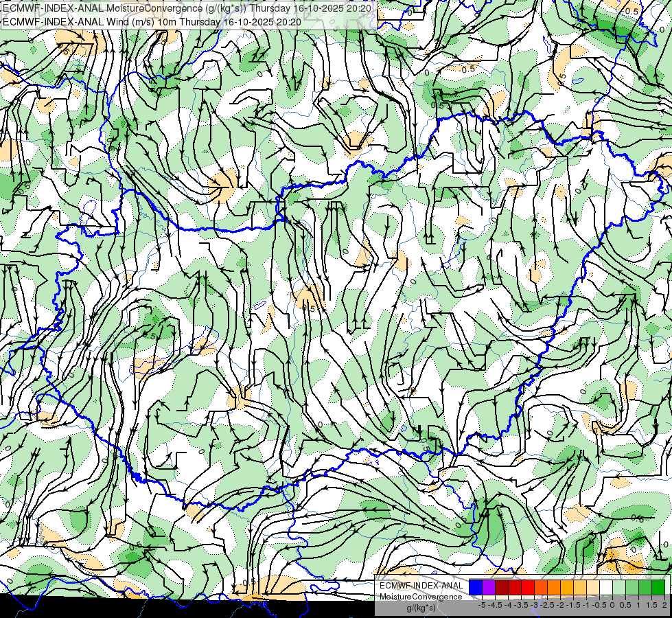Click the purple legend swatch
Screen dimensions: 672x618
tap(489, 588)
